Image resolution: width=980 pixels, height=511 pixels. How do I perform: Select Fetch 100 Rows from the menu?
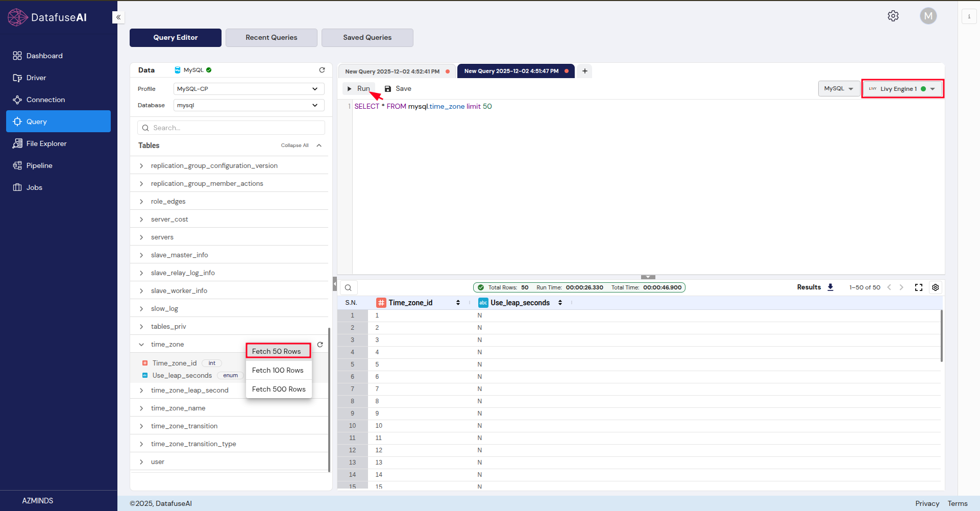tap(278, 370)
